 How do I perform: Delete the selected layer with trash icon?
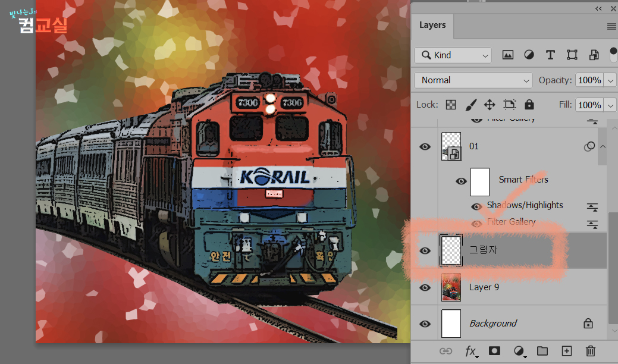coord(591,350)
